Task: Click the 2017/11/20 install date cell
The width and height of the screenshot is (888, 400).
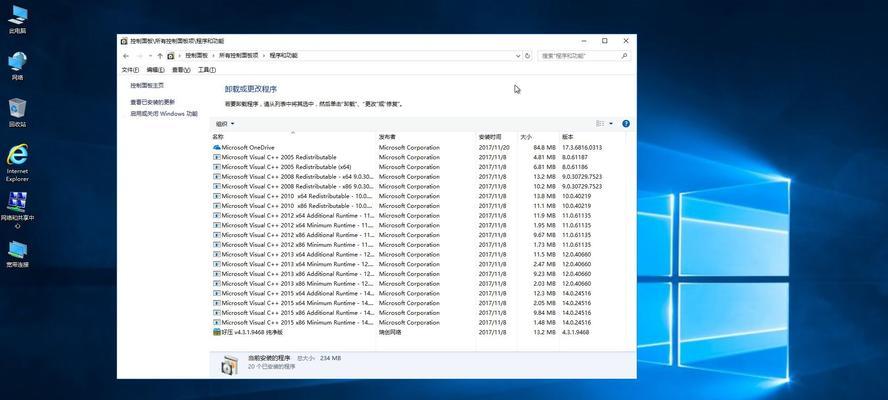Action: tap(494, 147)
